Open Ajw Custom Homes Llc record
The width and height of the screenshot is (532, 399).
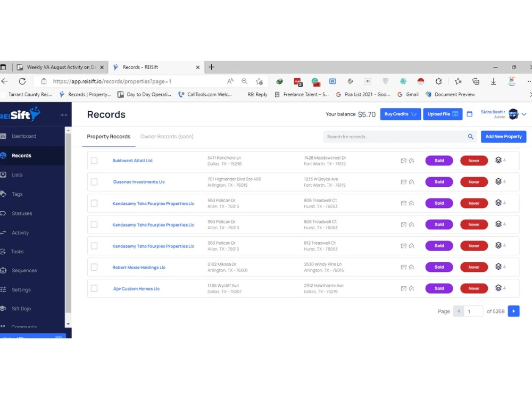(x=136, y=289)
